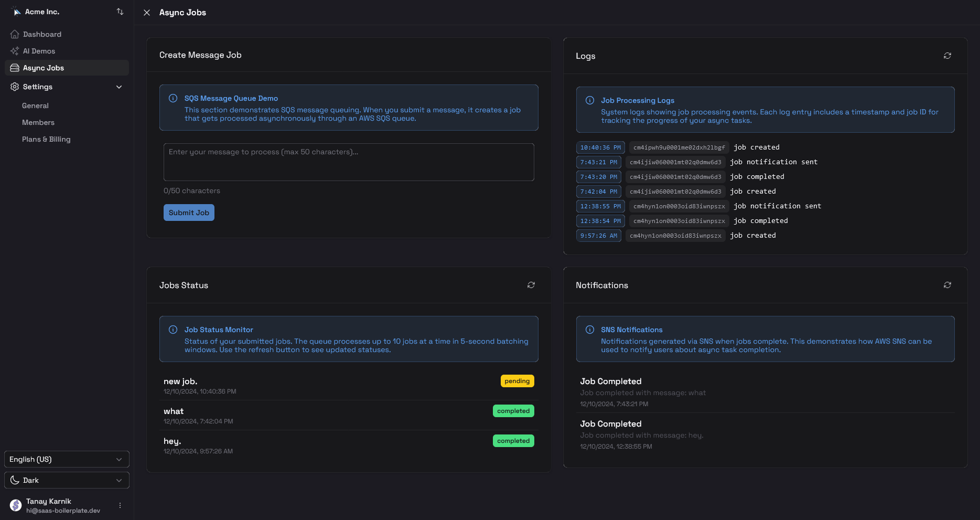Click the info icon beside SNS Notifications
Screen dimensions: 980x520
point(589,330)
